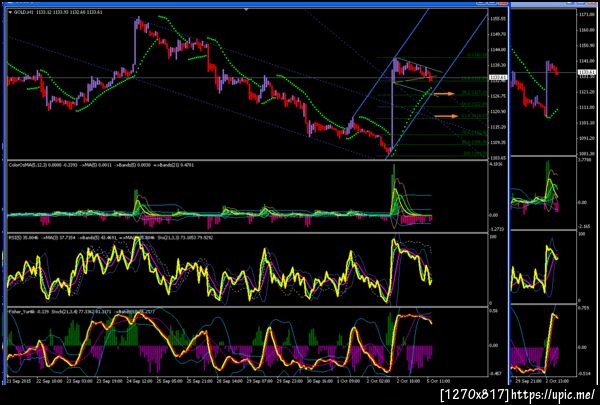The height and width of the screenshot is (405, 600).
Task: Click the 1141.00 price label in right chart
Action: (x=586, y=61)
